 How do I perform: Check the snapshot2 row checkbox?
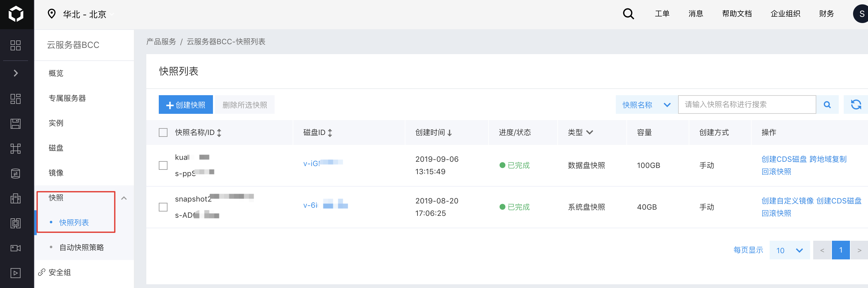(163, 207)
